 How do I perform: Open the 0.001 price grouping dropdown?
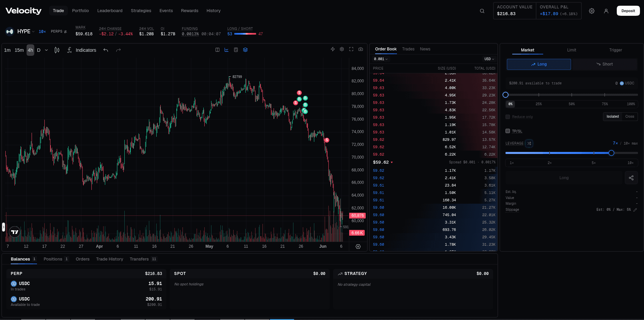pyautogui.click(x=381, y=59)
